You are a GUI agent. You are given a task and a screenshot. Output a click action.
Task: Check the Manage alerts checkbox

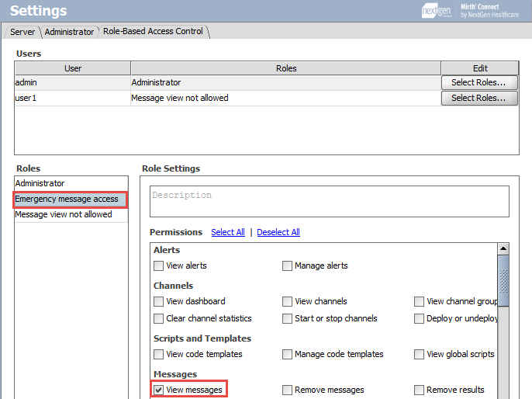pyautogui.click(x=288, y=265)
